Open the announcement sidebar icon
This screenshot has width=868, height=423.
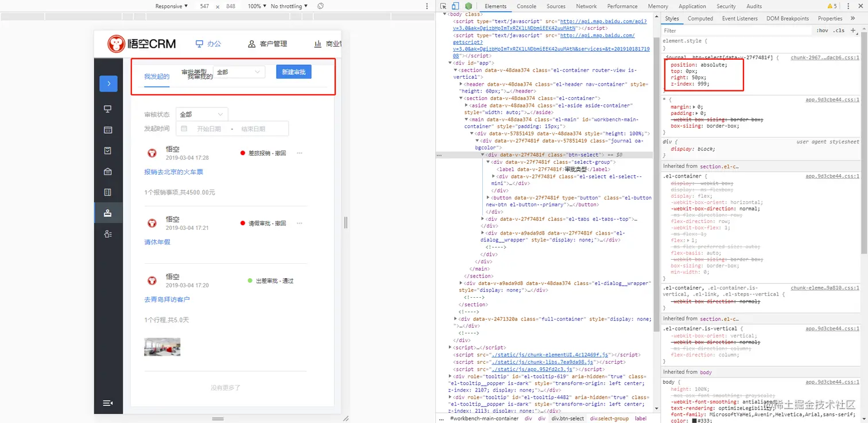(108, 171)
